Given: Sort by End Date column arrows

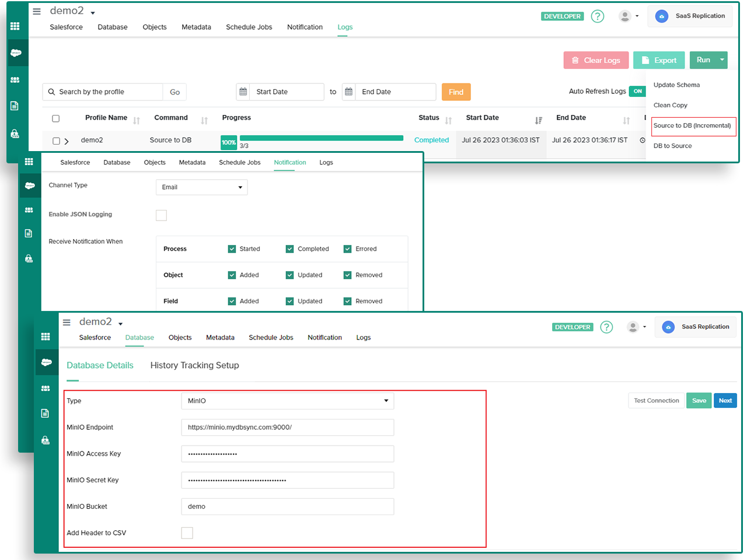Looking at the screenshot, I should [626, 121].
